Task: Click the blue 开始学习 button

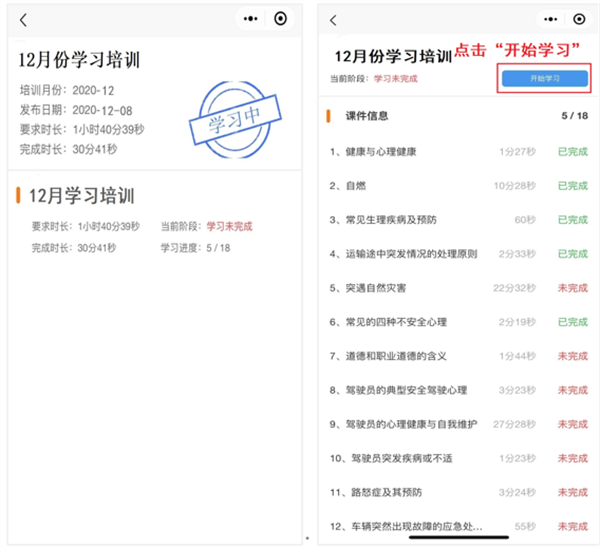Action: (x=544, y=77)
